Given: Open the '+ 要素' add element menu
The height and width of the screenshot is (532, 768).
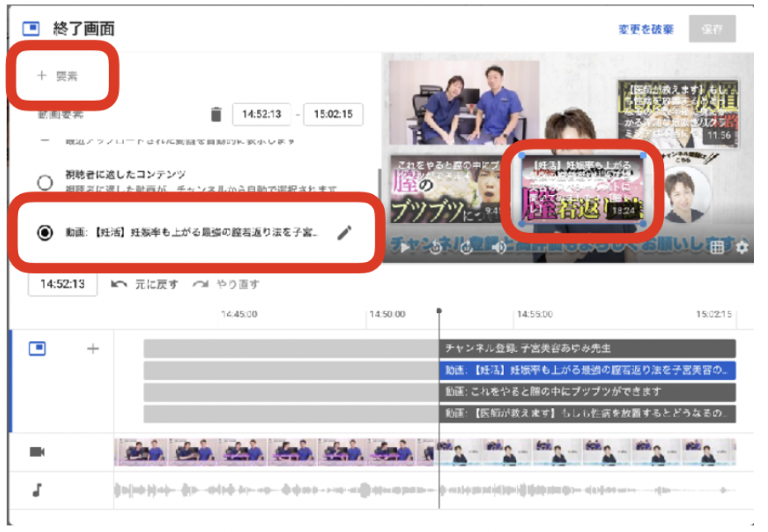Looking at the screenshot, I should (x=58, y=76).
